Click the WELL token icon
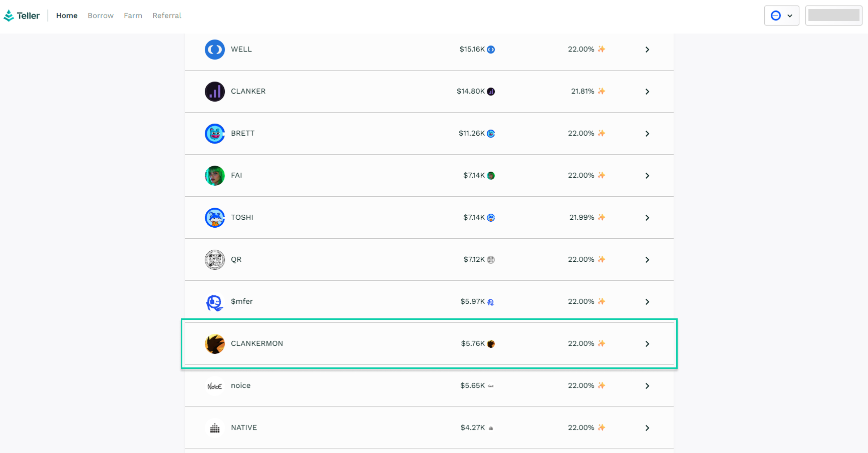Screen dimensions: 868x453 215,50
